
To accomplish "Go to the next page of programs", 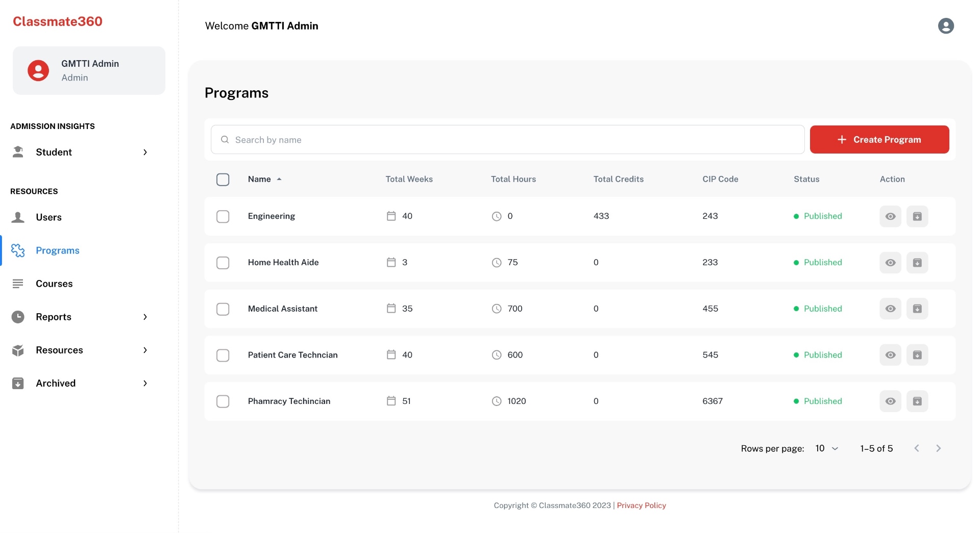I will click(938, 448).
